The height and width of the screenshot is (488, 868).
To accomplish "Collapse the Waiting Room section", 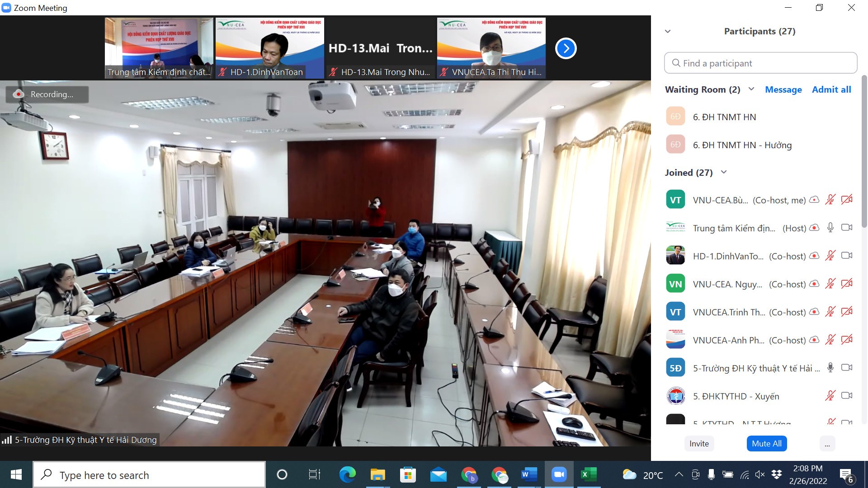I will tap(751, 89).
